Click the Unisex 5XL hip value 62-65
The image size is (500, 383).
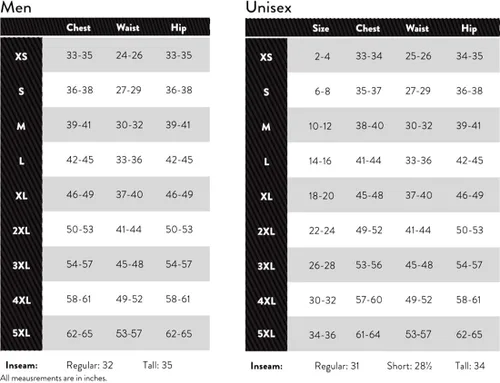click(469, 334)
